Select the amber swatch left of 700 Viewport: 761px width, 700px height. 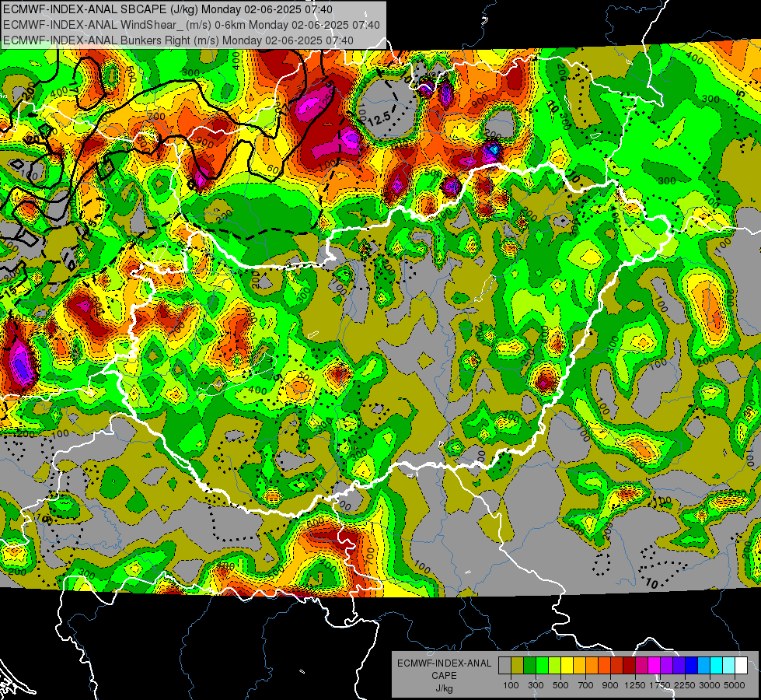point(579,666)
